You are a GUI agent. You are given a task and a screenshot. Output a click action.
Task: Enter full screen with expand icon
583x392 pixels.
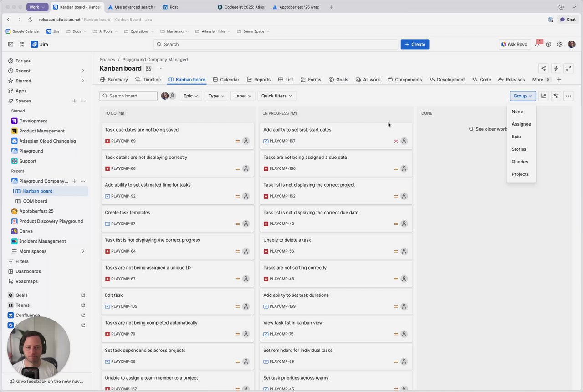pyautogui.click(x=568, y=68)
